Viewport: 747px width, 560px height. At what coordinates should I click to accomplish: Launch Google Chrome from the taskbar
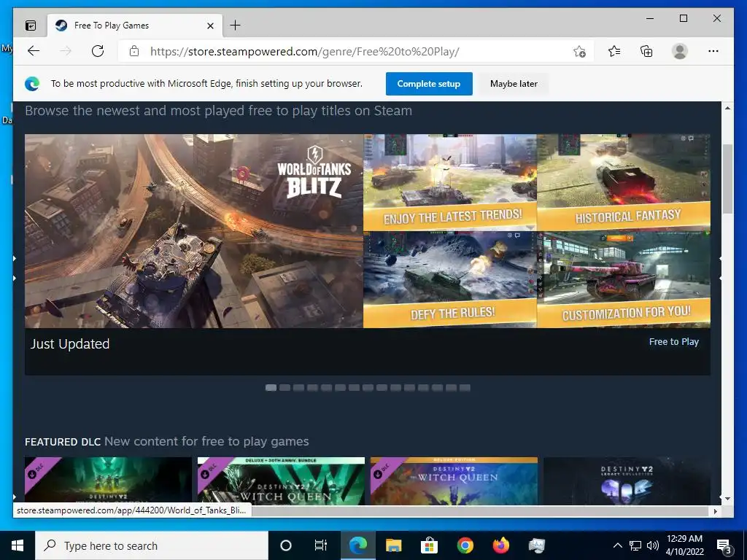[x=465, y=545]
